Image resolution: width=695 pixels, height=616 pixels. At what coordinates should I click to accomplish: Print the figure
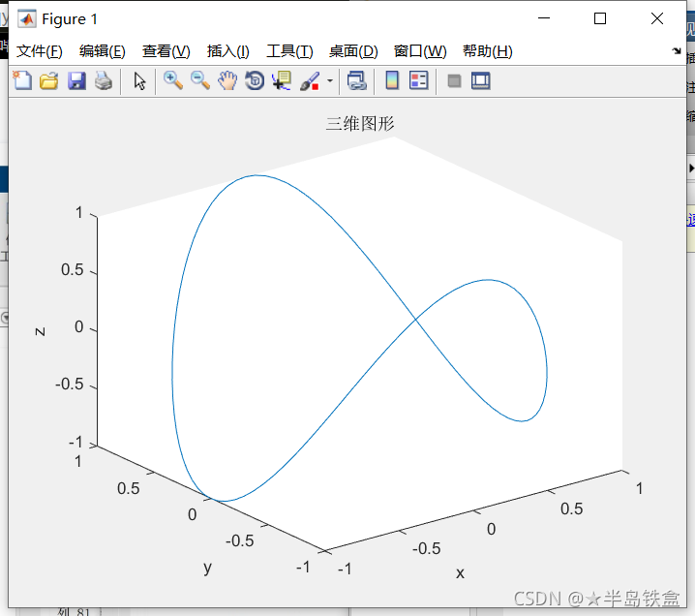pos(104,81)
